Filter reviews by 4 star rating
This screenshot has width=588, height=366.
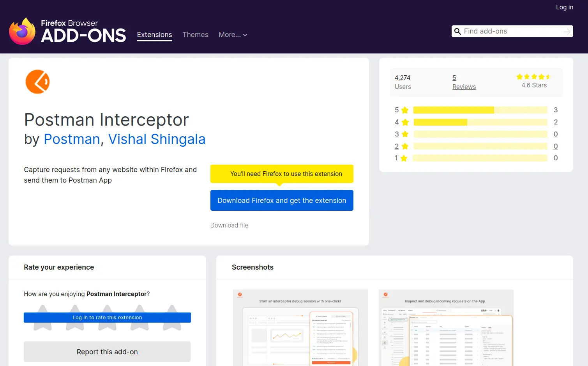pyautogui.click(x=401, y=122)
